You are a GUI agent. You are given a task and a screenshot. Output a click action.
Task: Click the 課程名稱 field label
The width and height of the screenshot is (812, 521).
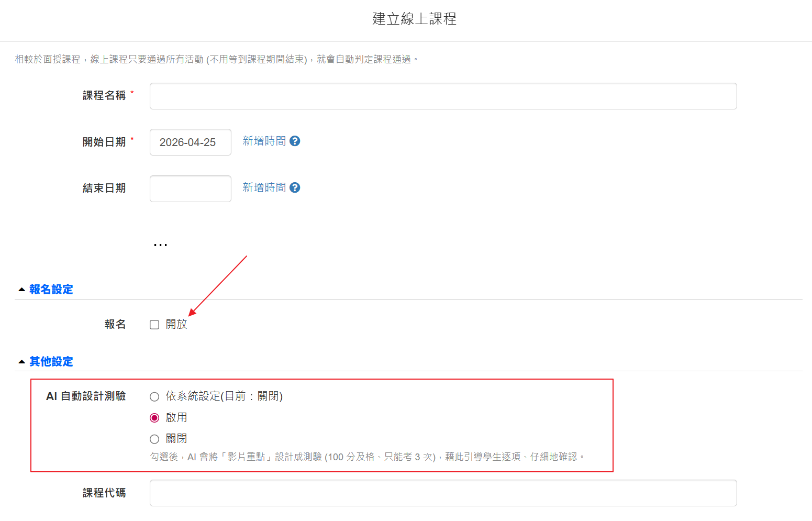tap(104, 96)
